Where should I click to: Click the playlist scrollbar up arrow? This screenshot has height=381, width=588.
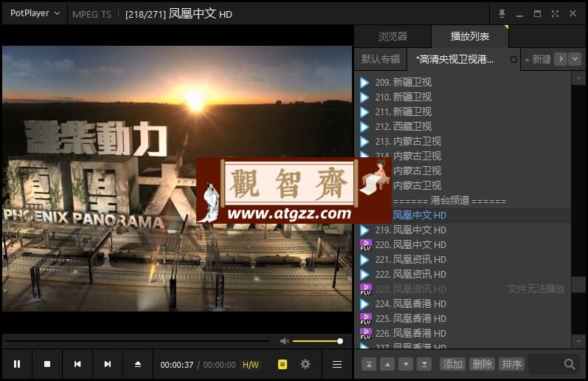pyautogui.click(x=578, y=78)
